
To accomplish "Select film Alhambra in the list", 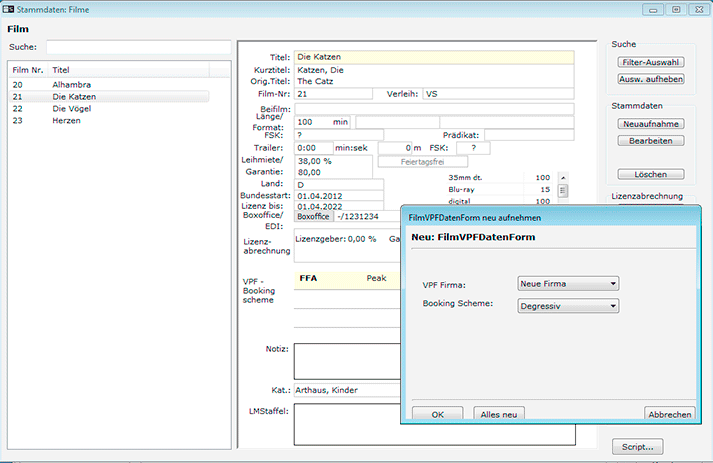I will (72, 85).
